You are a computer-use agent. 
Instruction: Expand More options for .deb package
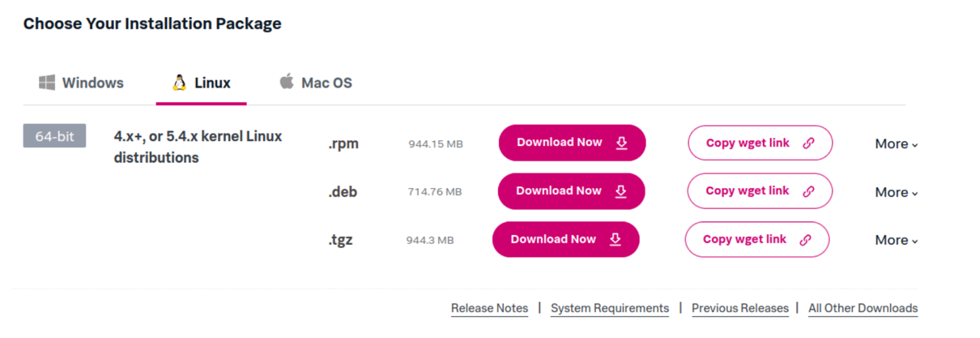click(x=896, y=193)
